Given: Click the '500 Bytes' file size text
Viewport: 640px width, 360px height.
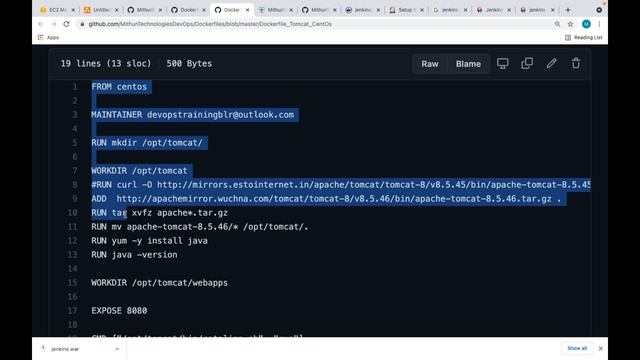Looking at the screenshot, I should click(189, 64).
